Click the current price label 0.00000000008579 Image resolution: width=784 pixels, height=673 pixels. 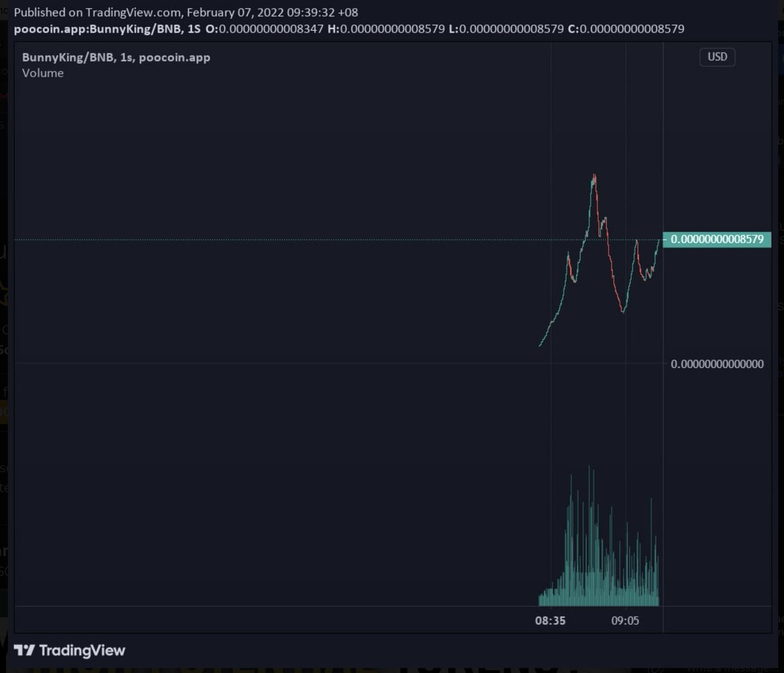pyautogui.click(x=717, y=239)
